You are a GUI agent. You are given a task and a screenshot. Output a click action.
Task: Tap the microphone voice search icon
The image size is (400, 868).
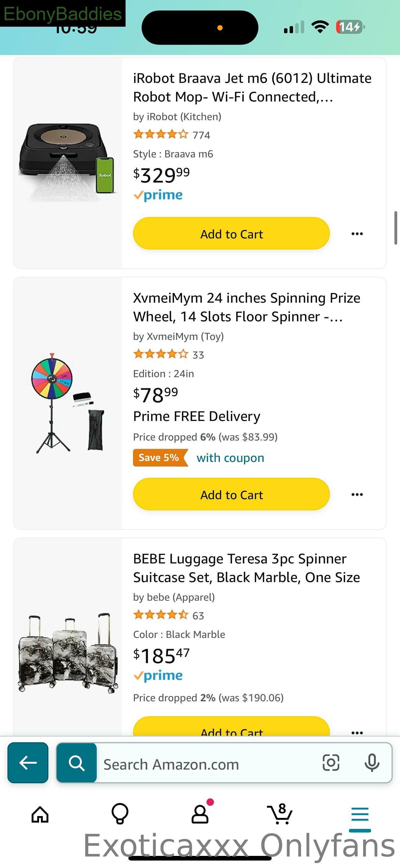point(372,763)
